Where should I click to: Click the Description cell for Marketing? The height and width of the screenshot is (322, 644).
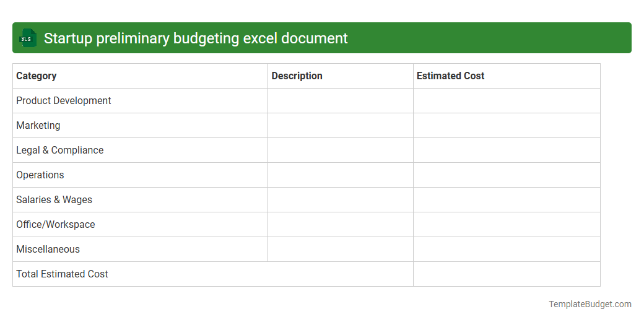click(341, 126)
